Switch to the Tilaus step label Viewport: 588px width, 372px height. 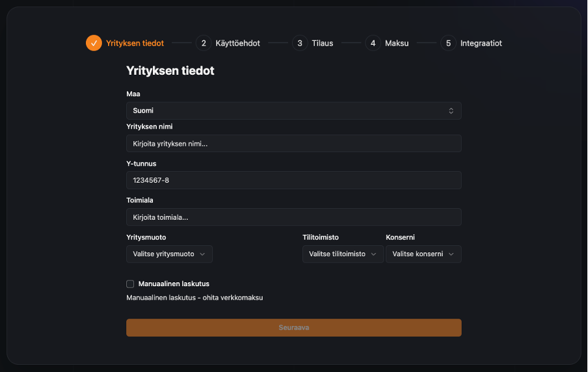click(x=322, y=43)
